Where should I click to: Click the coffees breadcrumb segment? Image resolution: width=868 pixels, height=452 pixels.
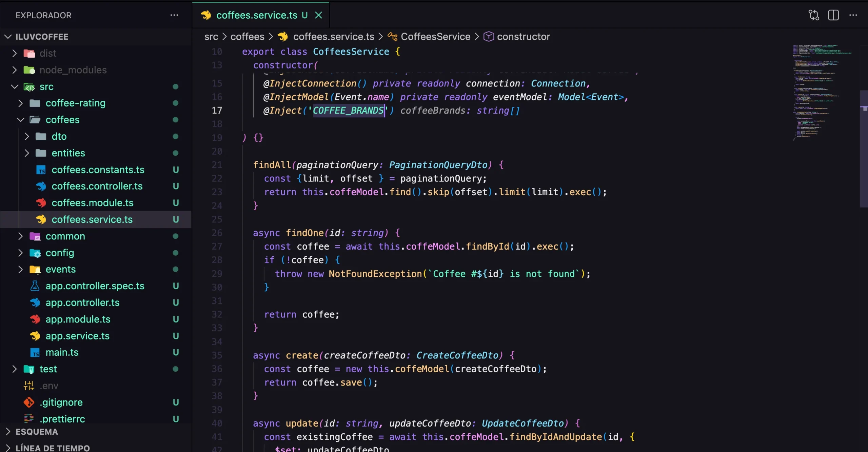point(247,37)
